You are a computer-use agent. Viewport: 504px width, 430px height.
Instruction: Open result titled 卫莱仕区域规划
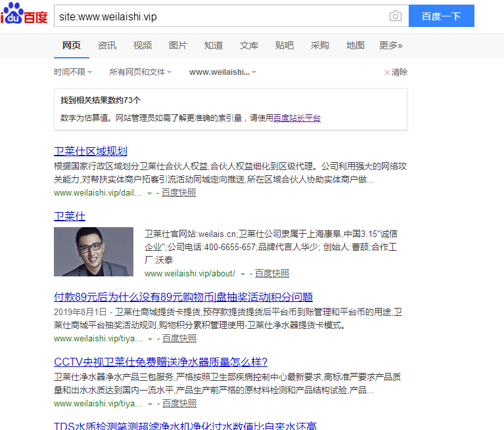click(91, 151)
